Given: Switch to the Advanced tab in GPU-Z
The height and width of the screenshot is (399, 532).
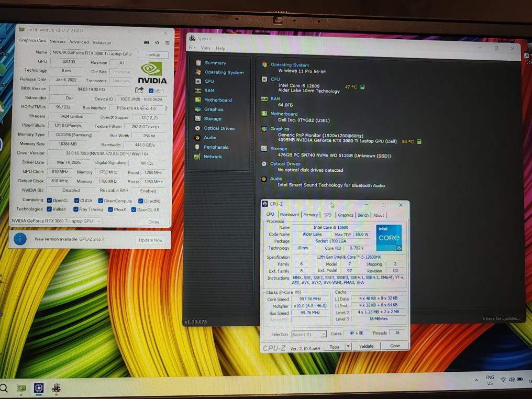Looking at the screenshot, I should tap(79, 42).
